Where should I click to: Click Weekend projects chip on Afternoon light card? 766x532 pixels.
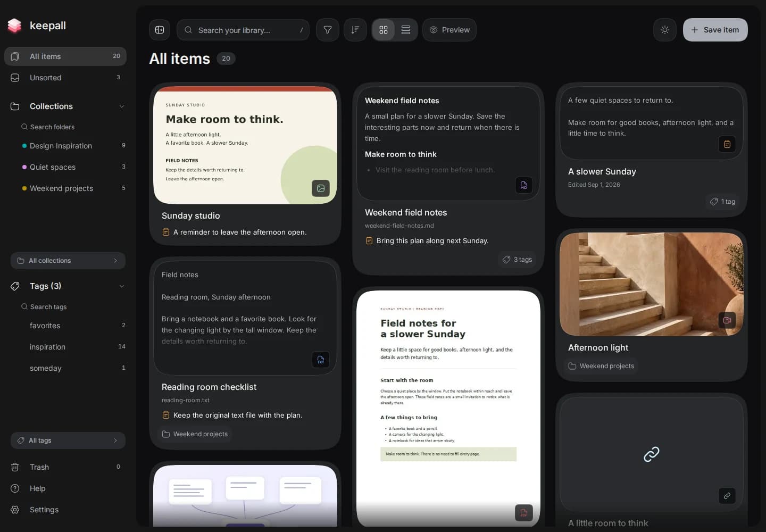click(x=602, y=366)
